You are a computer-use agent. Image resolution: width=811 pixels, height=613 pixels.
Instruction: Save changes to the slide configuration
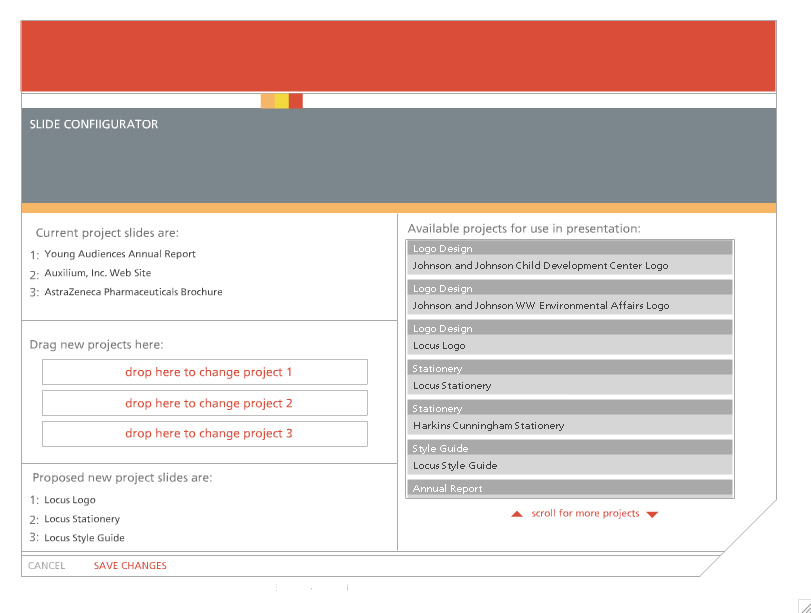130,566
